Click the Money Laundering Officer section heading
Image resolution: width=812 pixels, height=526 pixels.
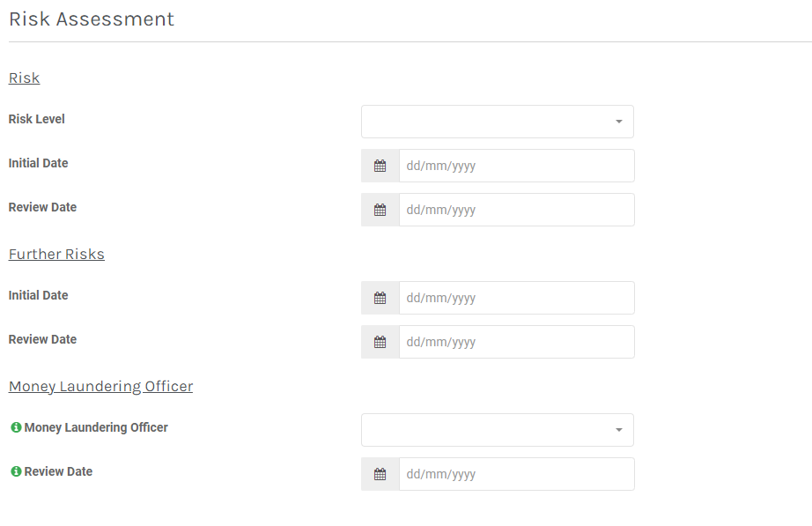(x=101, y=386)
